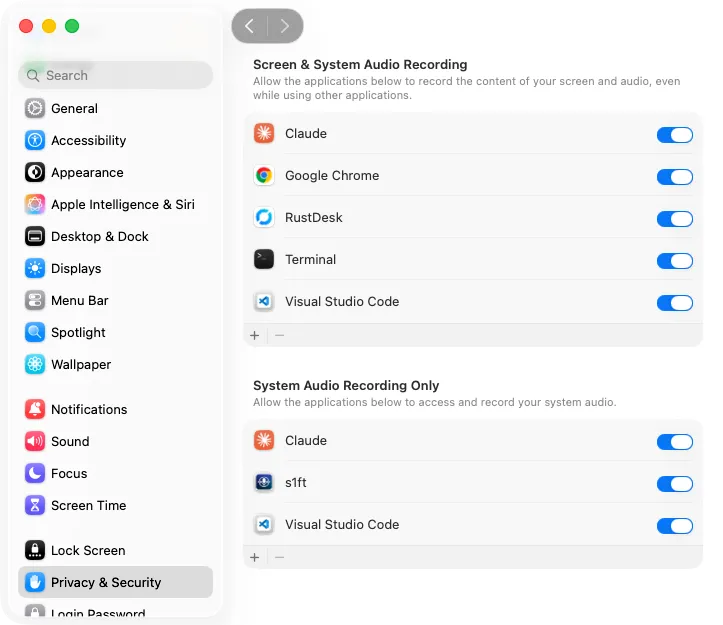Viewport: 723px width, 625px height.
Task: Click the Wallpaper flower icon
Action: tap(35, 364)
